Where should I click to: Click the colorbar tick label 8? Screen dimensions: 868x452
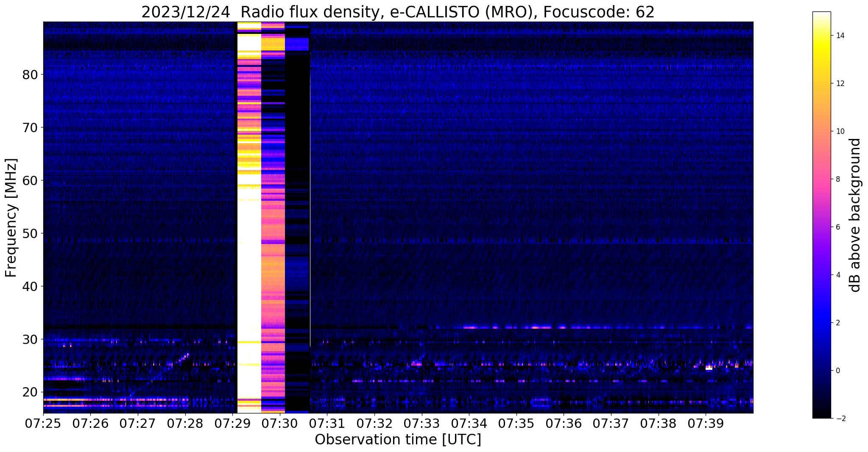[837, 179]
